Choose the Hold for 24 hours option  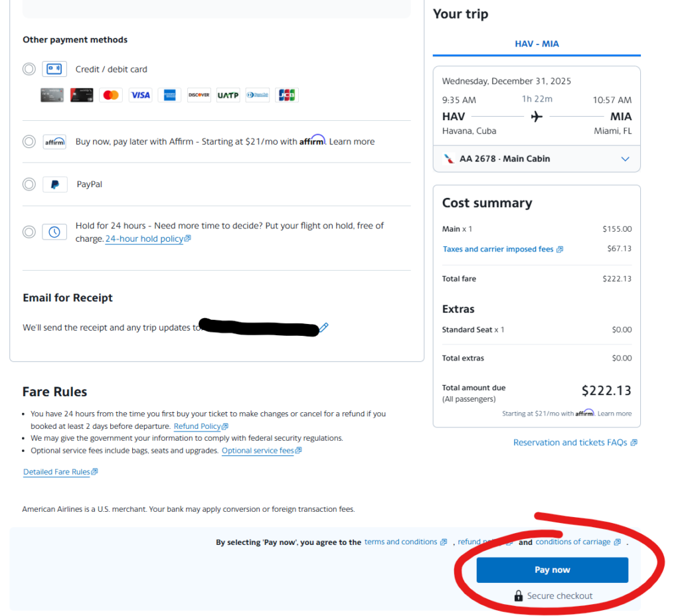click(x=29, y=232)
